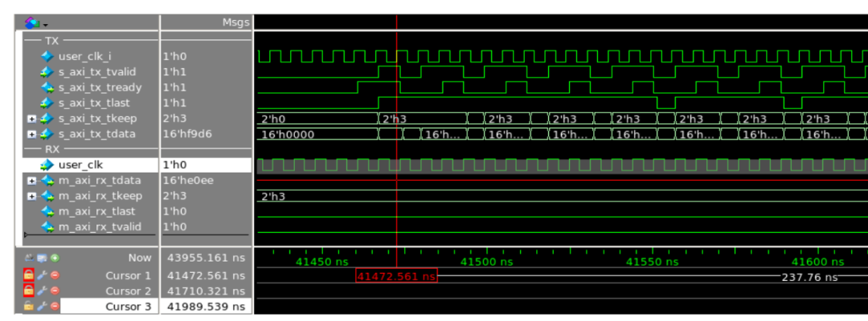This screenshot has height=321, width=868.
Task: Click the 16'hf9d6 value of s_axi_tx_tdata
Action: click(x=187, y=134)
